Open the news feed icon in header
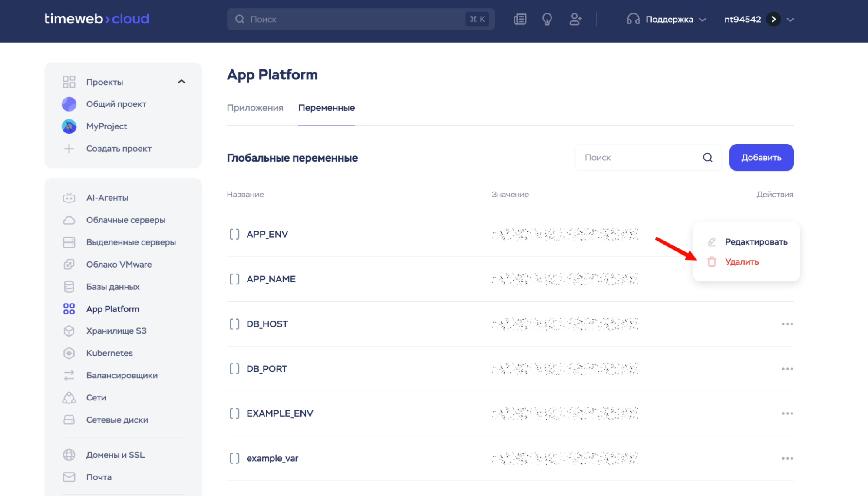 pos(520,19)
